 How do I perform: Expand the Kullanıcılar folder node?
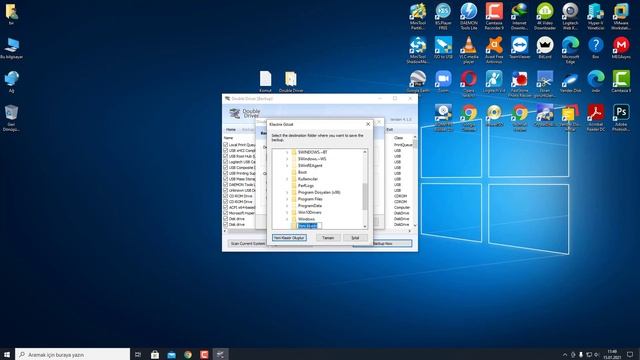coord(287,179)
